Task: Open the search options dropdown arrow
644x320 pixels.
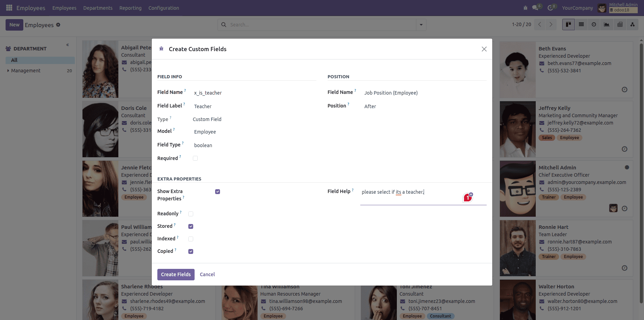Action: 421,25
